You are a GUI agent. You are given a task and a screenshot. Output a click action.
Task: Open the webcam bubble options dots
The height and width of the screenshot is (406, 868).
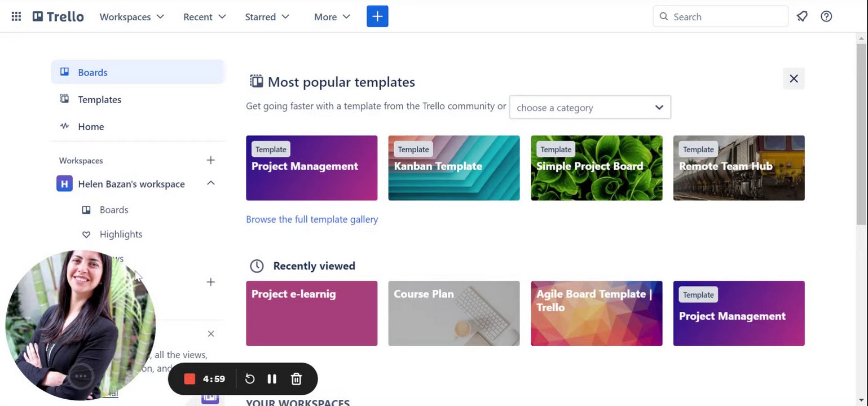81,376
